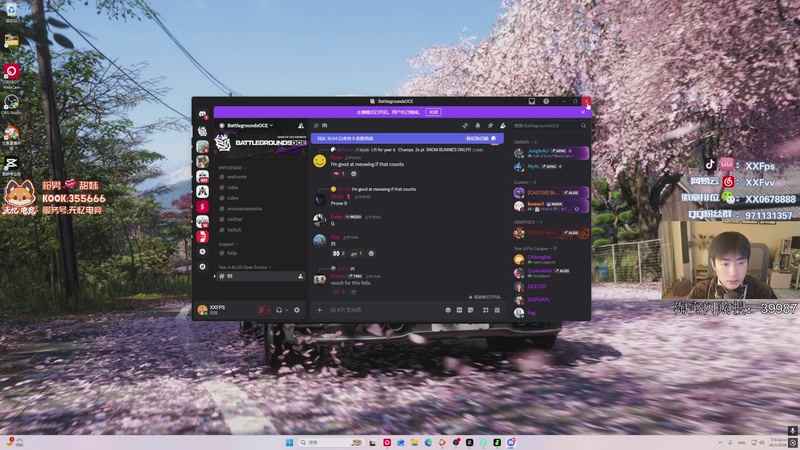Open Discover servers compass icon
Viewport: 800px width, 450px height.
click(203, 266)
